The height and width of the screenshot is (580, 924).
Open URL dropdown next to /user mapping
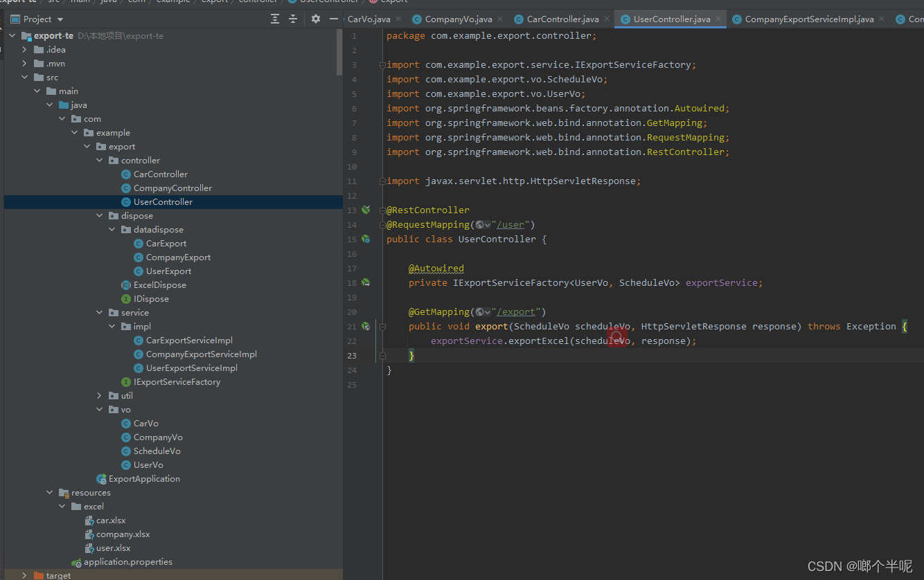click(483, 224)
